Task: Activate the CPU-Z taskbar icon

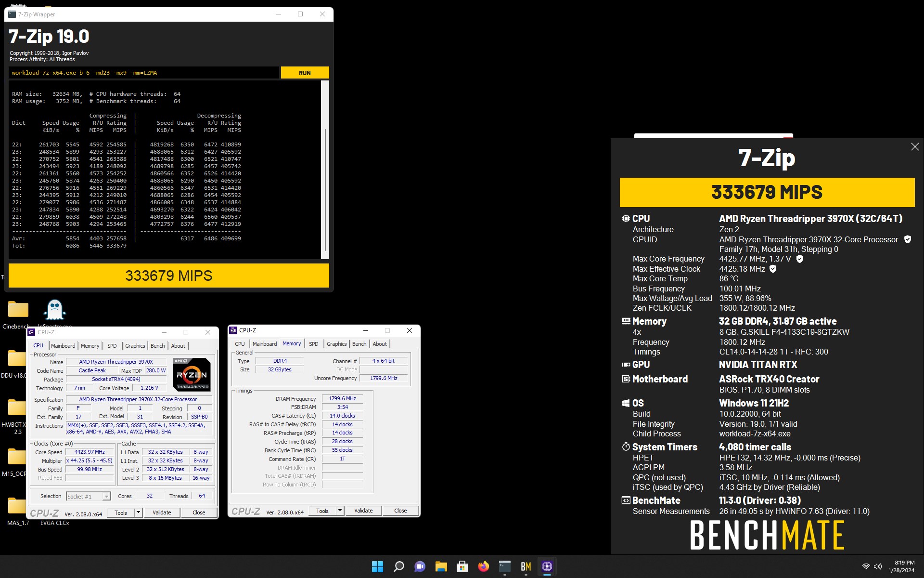Action: tap(547, 566)
